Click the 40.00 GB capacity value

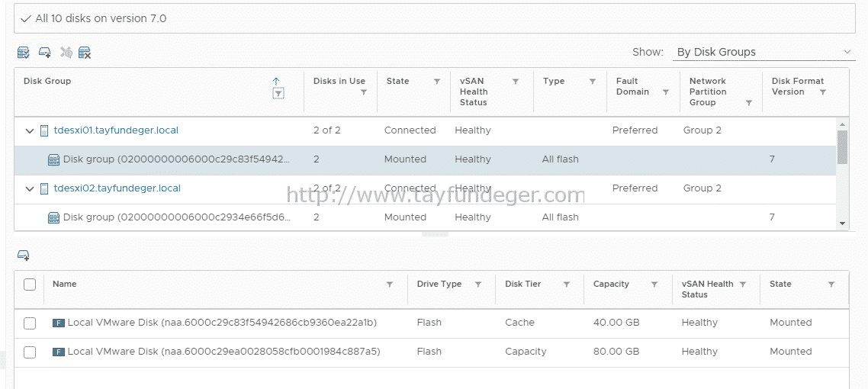(x=616, y=323)
